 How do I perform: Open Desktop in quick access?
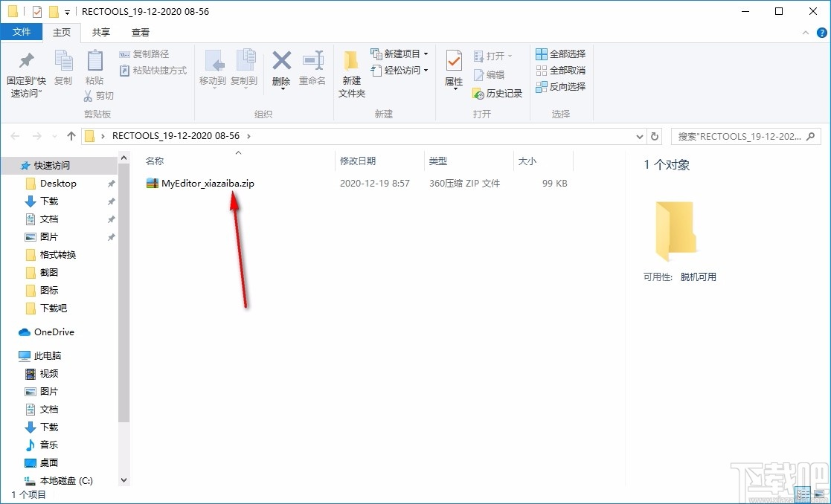click(x=58, y=184)
